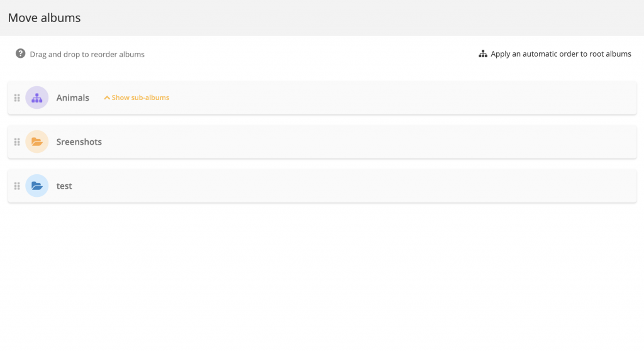The width and height of the screenshot is (644, 351).
Task: Click the purple hierarchy icon for Animals
Action: (37, 98)
